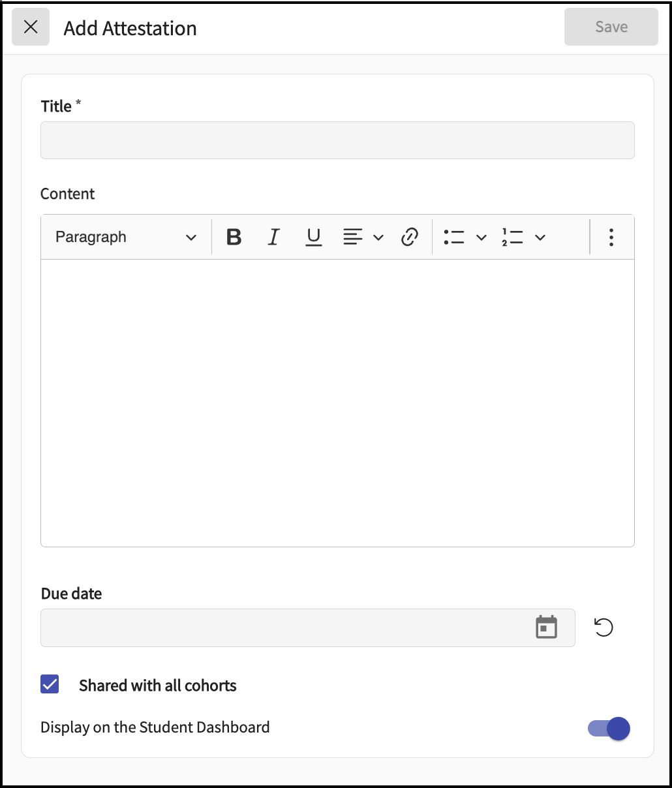Image resolution: width=672 pixels, height=788 pixels.
Task: Uncheck Shared with all cohorts
Action: [50, 684]
